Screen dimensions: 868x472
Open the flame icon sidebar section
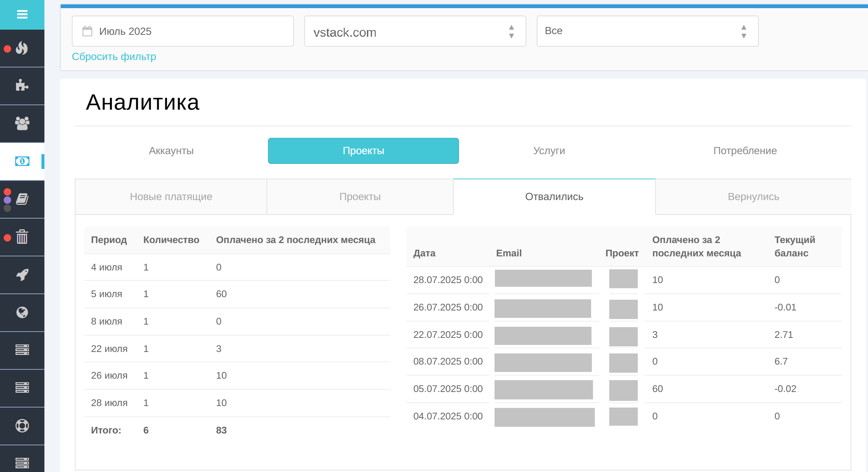(22, 48)
